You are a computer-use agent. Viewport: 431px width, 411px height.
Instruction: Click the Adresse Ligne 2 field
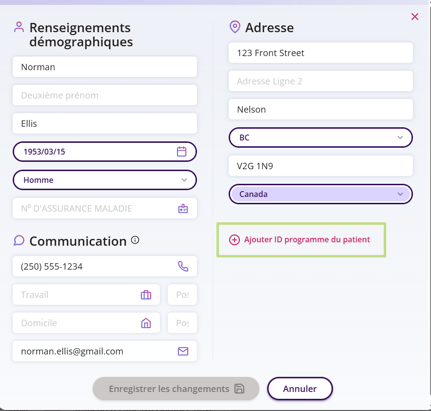click(321, 81)
